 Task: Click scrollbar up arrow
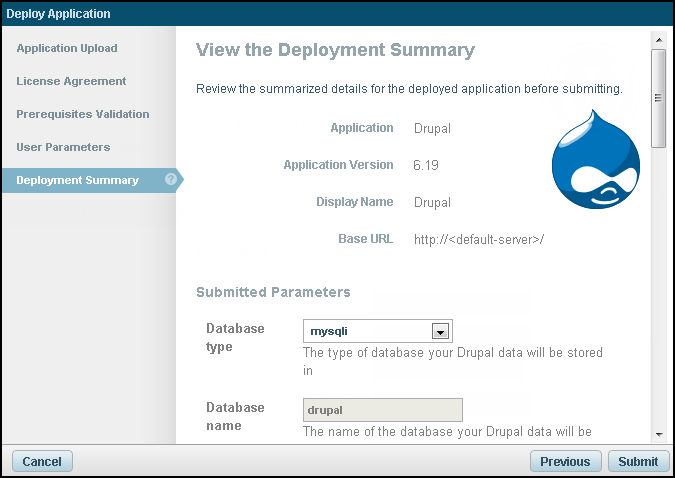(x=658, y=38)
